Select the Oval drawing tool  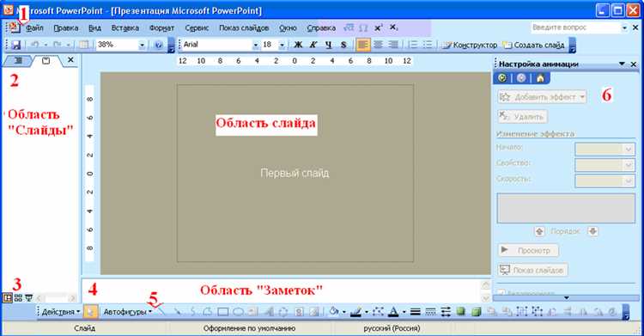tap(238, 312)
